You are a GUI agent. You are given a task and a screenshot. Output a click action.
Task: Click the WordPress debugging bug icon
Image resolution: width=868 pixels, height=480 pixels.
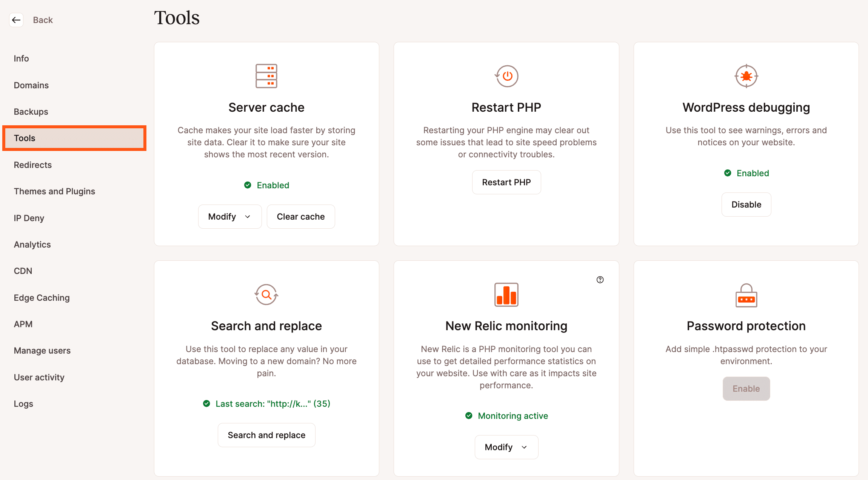tap(746, 76)
